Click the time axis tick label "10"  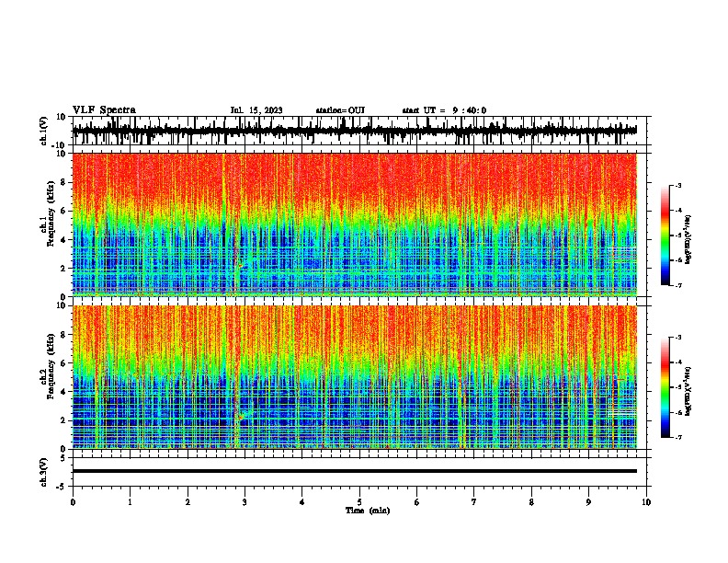coord(646,502)
